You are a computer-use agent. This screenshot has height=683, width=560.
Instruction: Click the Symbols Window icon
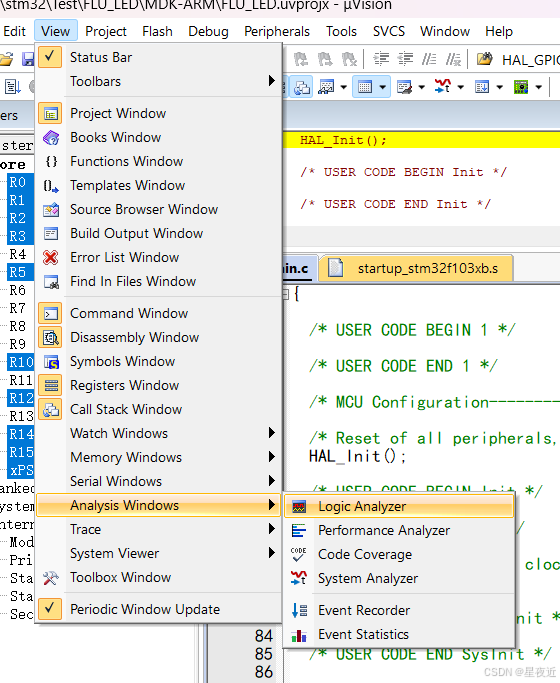pos(51,362)
